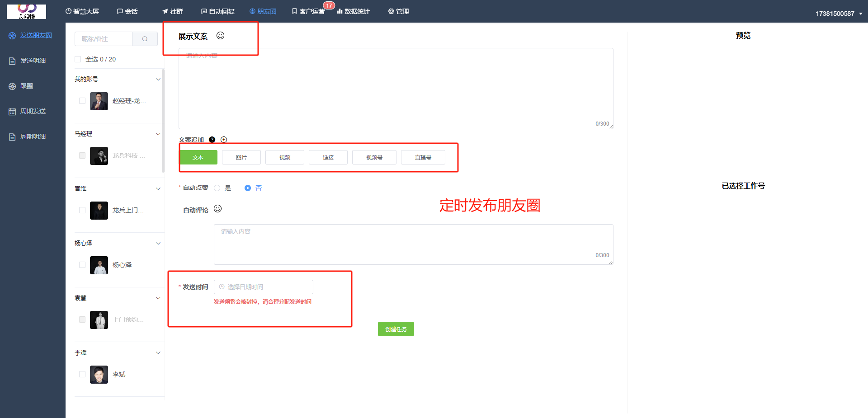Click the company logo
The height and width of the screenshot is (418, 868).
(x=26, y=11)
